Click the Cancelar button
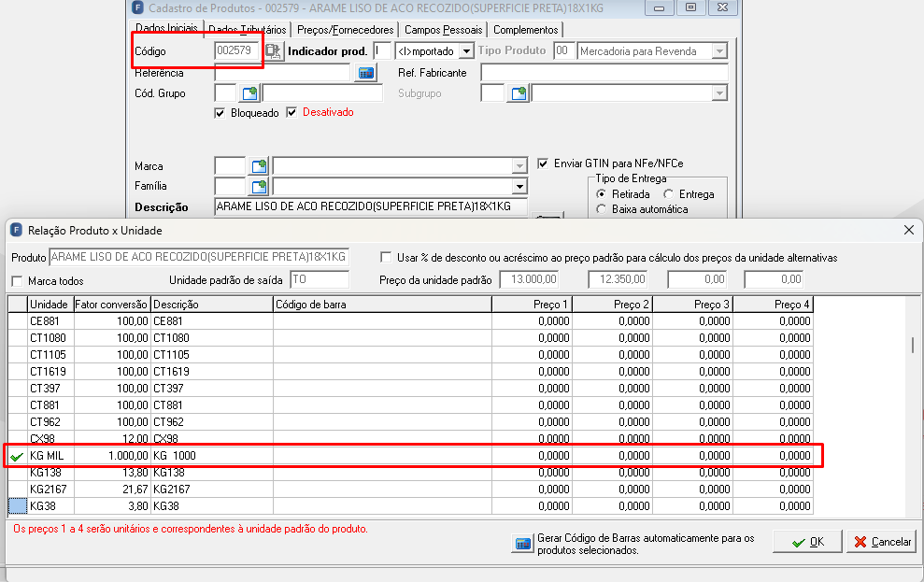Viewport: 924px width, 582px height. click(x=882, y=541)
